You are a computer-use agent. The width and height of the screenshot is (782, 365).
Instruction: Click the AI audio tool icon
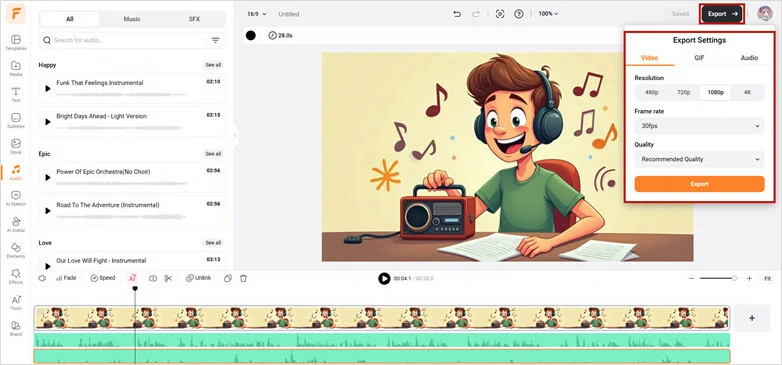[132, 278]
